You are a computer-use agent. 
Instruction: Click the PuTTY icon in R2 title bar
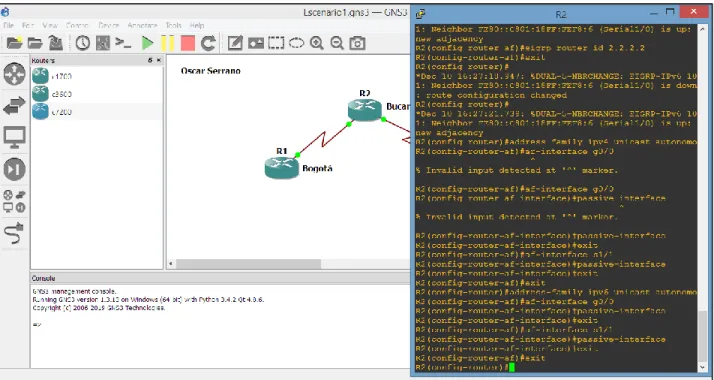pos(420,14)
